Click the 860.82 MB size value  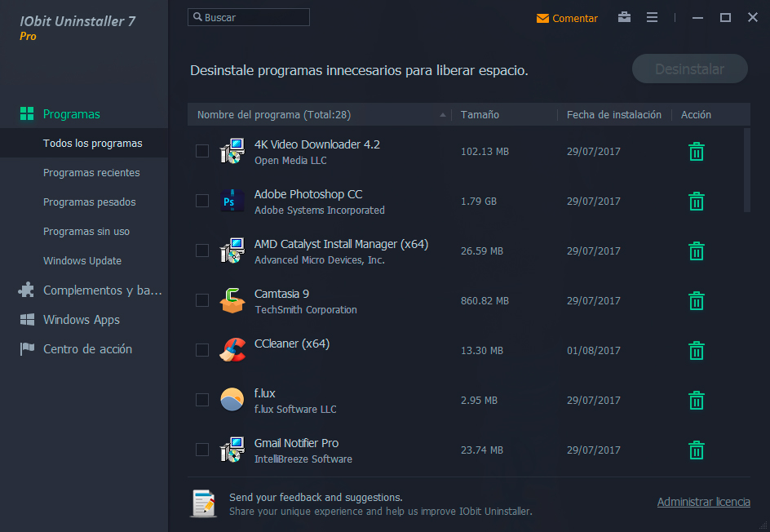pos(485,300)
